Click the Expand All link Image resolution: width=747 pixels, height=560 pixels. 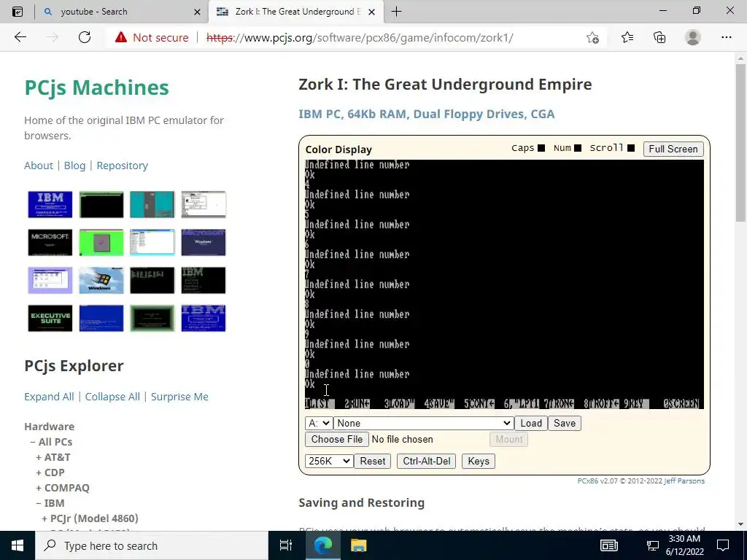click(49, 397)
